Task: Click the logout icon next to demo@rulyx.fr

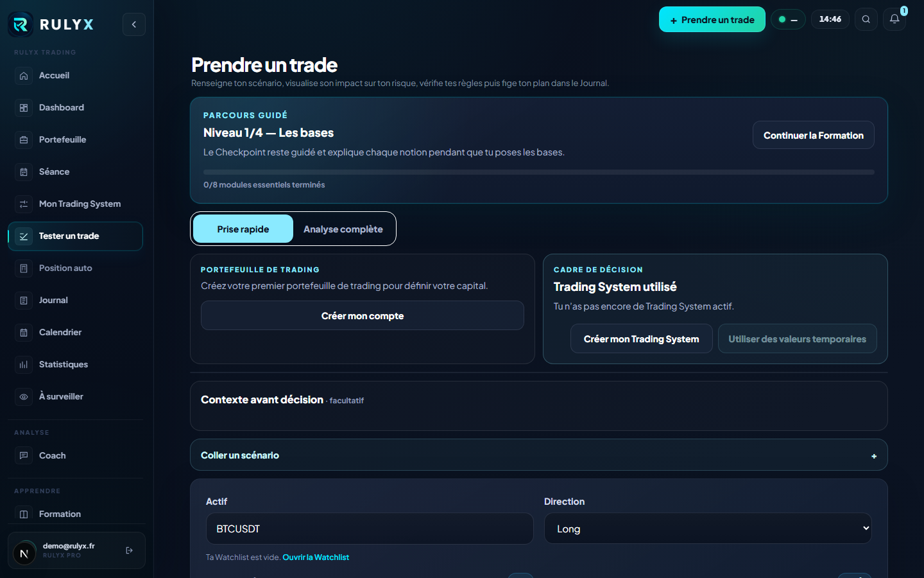Action: click(130, 550)
